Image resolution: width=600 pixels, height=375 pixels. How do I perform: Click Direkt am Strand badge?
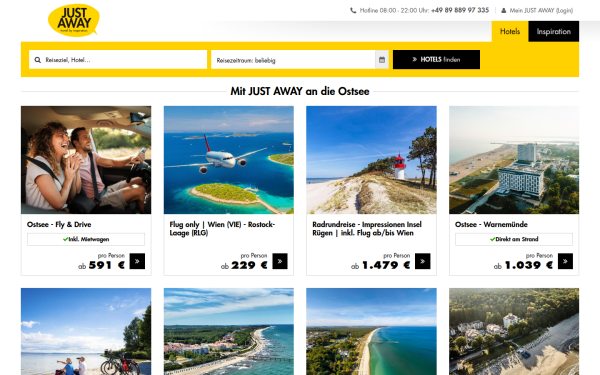click(x=514, y=239)
